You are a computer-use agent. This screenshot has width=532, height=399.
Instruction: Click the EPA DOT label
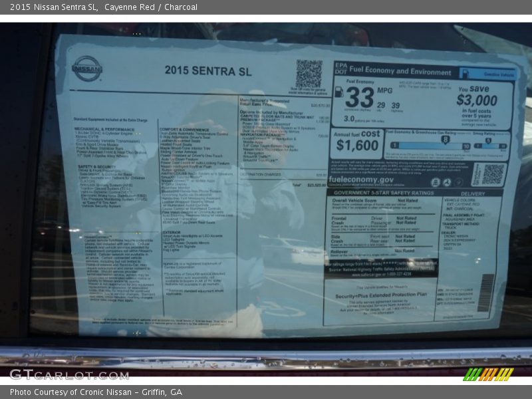[340, 68]
